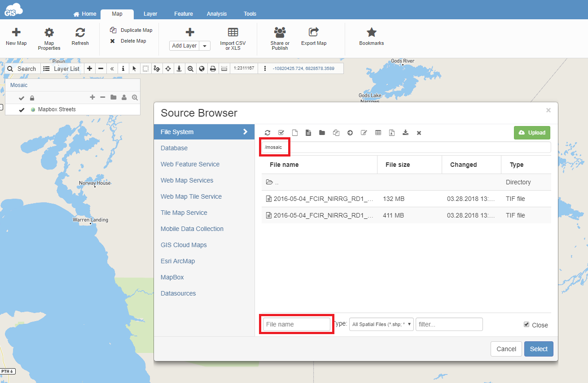Select the Map tab
The width and height of the screenshot is (588, 383).
point(117,14)
